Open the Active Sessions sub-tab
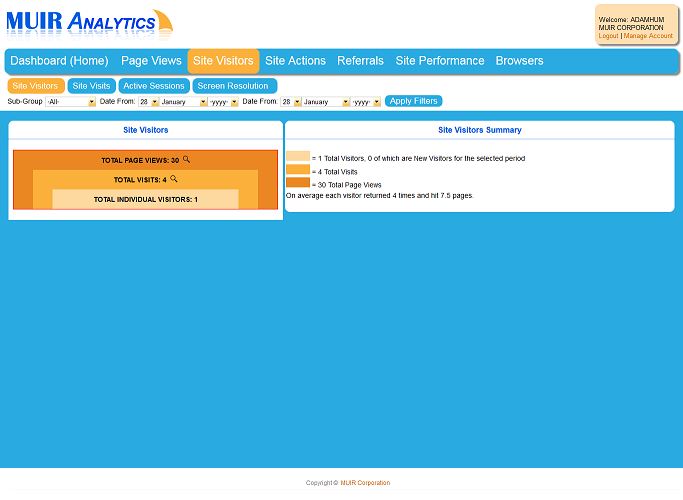Image resolution: width=683 pixels, height=500 pixels. pos(154,86)
